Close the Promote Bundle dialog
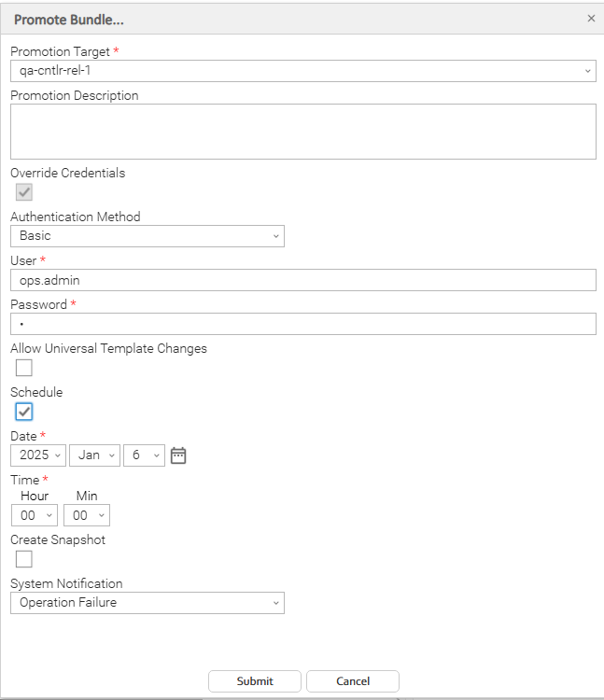 [591, 19]
